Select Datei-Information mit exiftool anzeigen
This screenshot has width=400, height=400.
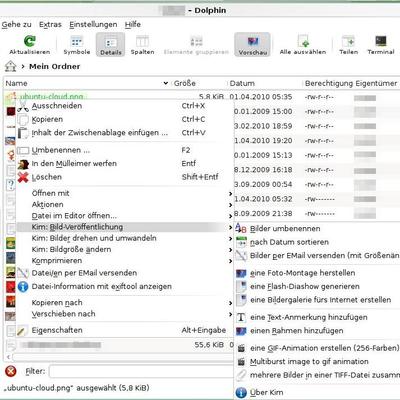pos(125,286)
